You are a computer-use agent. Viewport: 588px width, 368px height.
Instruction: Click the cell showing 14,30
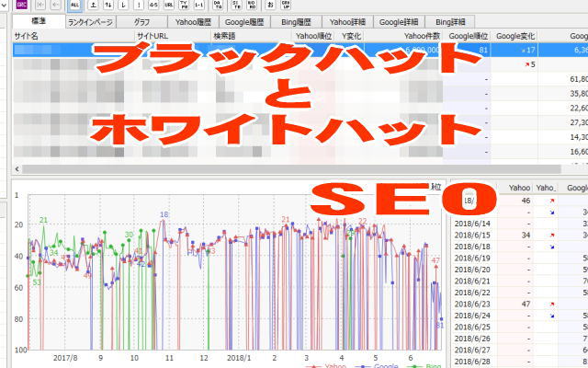tap(563, 137)
